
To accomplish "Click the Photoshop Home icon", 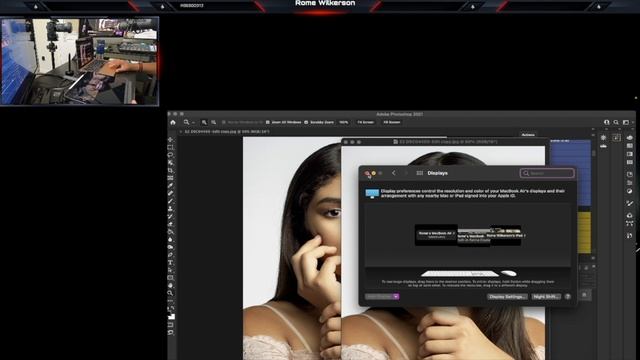I will [x=173, y=122].
